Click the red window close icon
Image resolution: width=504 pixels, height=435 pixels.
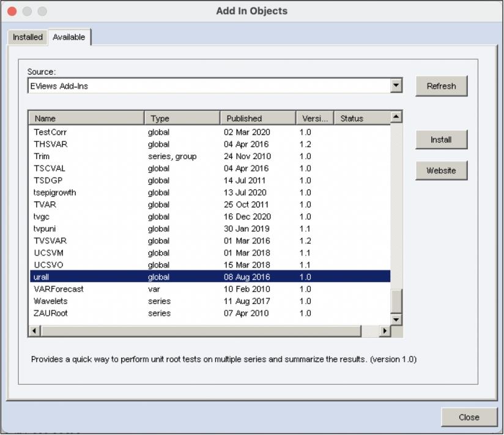point(12,11)
